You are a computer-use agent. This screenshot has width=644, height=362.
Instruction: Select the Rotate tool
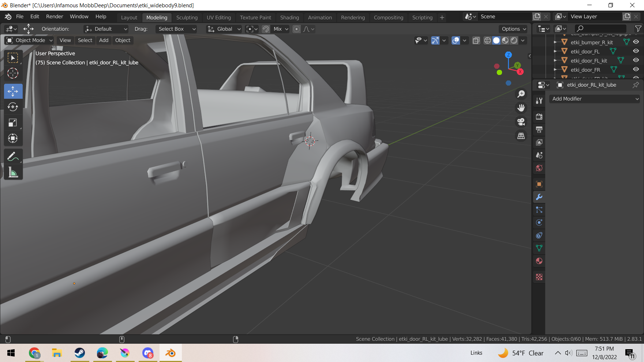[x=13, y=107]
